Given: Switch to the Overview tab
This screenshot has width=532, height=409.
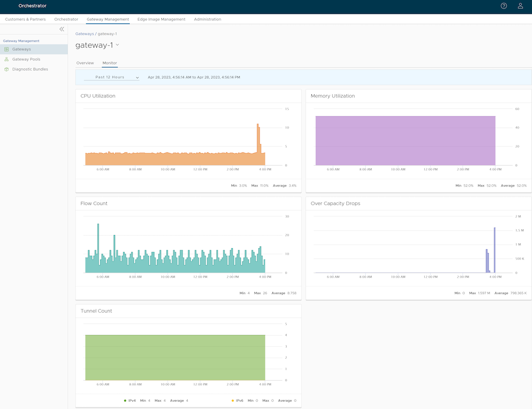Looking at the screenshot, I should [85, 63].
